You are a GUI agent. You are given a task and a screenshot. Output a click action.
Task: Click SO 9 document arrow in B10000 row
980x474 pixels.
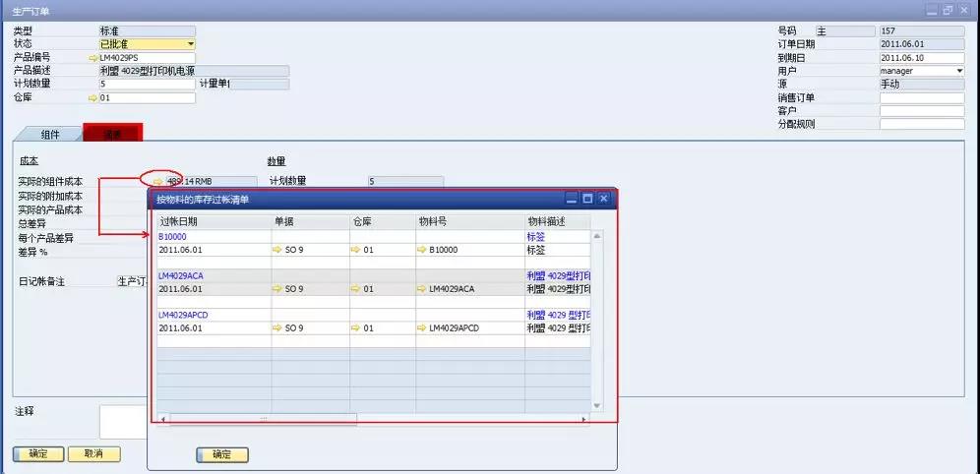277,250
